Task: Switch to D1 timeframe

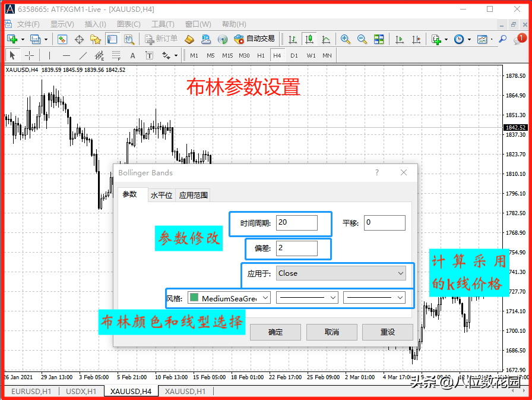Action: 294,55
